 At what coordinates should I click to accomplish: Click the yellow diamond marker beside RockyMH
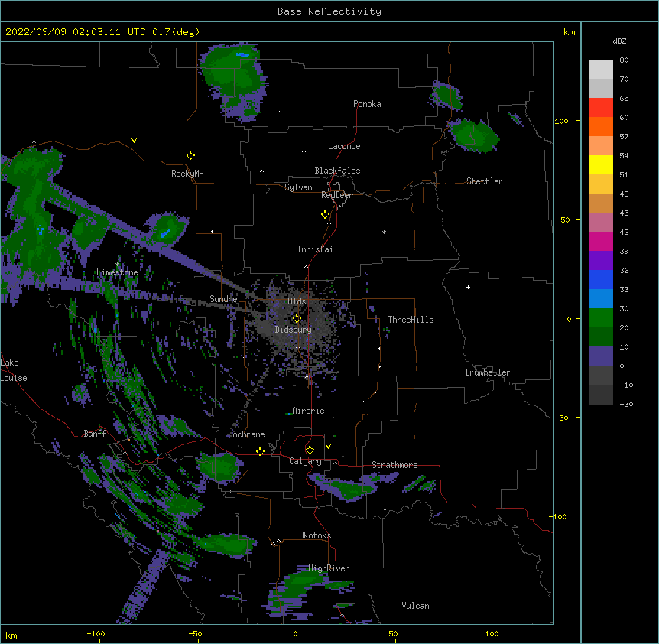tap(190, 156)
